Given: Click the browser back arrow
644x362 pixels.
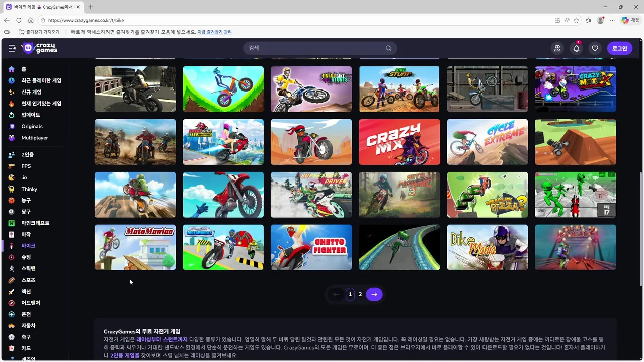Looking at the screenshot, I should [x=7, y=20].
